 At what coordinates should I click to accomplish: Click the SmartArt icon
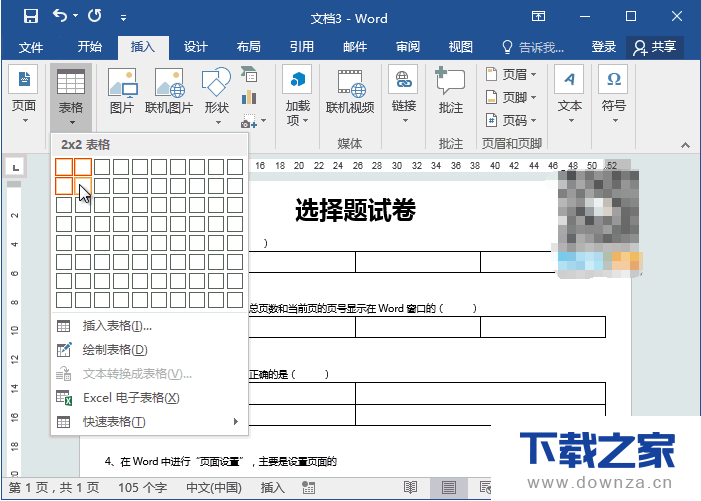coord(249,74)
